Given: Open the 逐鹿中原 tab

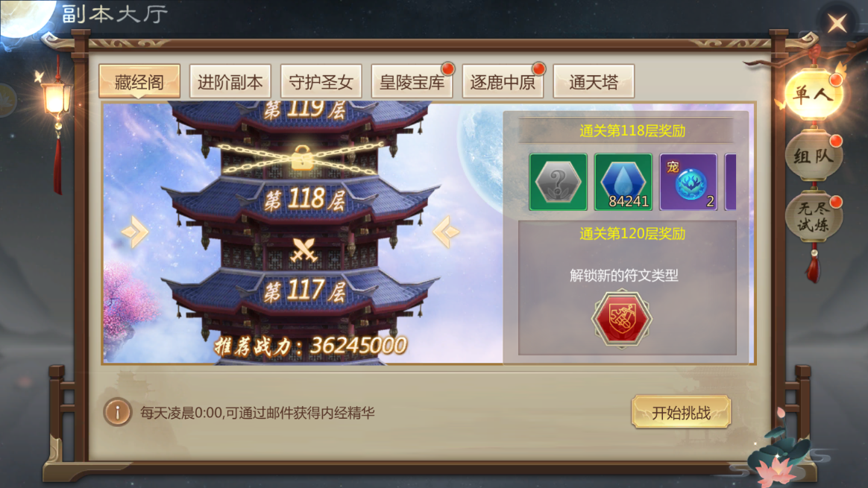Looking at the screenshot, I should 503,82.
